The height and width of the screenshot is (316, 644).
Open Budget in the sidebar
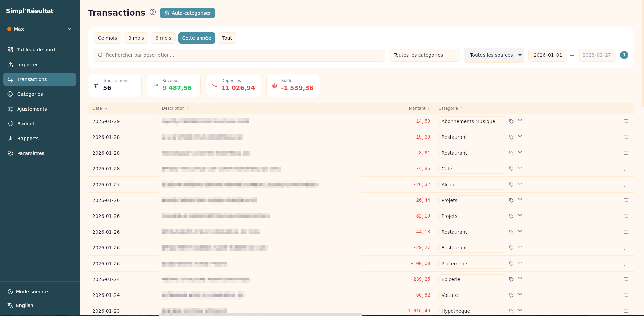(x=26, y=124)
